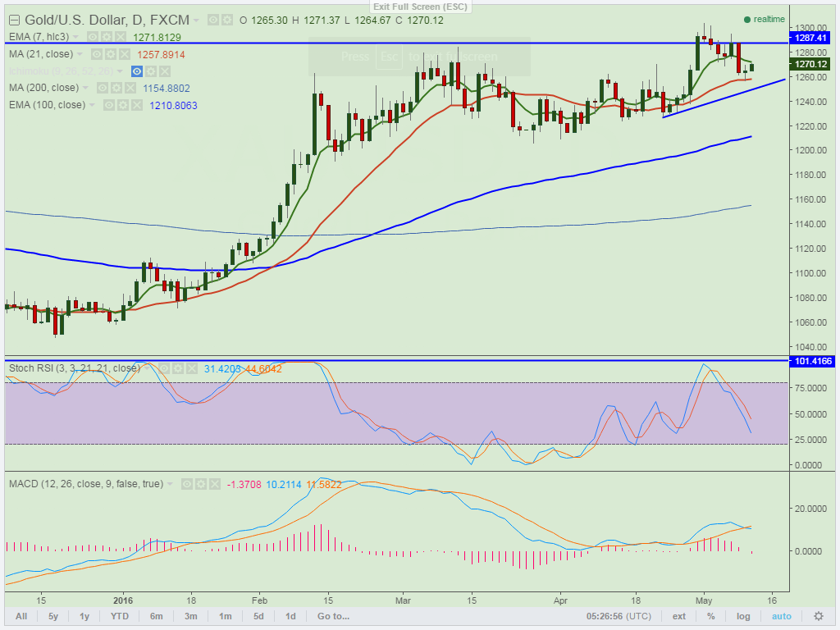Expand the Gold/U.S. Dollar symbol dropdown arrow
The height and width of the screenshot is (630, 840).
click(x=196, y=20)
